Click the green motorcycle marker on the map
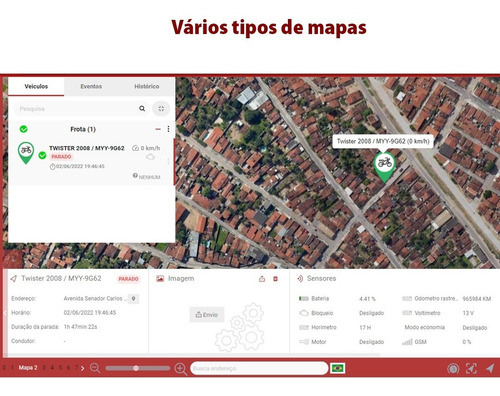500x396 pixels. click(x=384, y=166)
